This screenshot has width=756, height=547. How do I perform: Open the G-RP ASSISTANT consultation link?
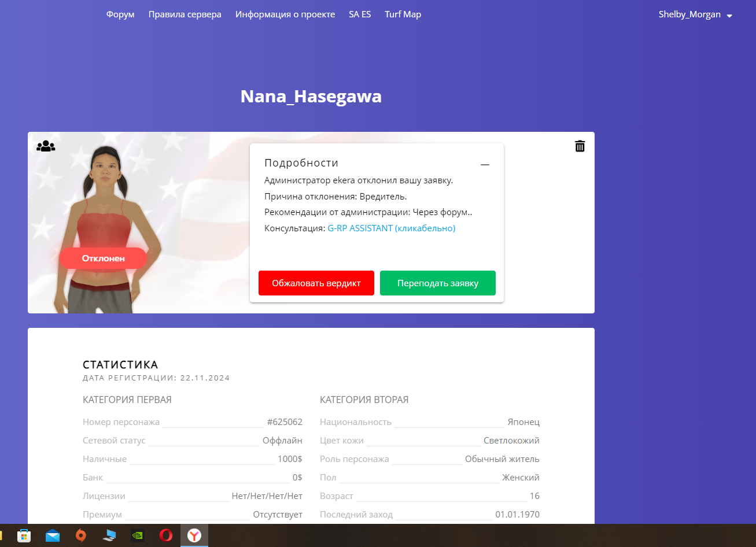click(x=391, y=228)
